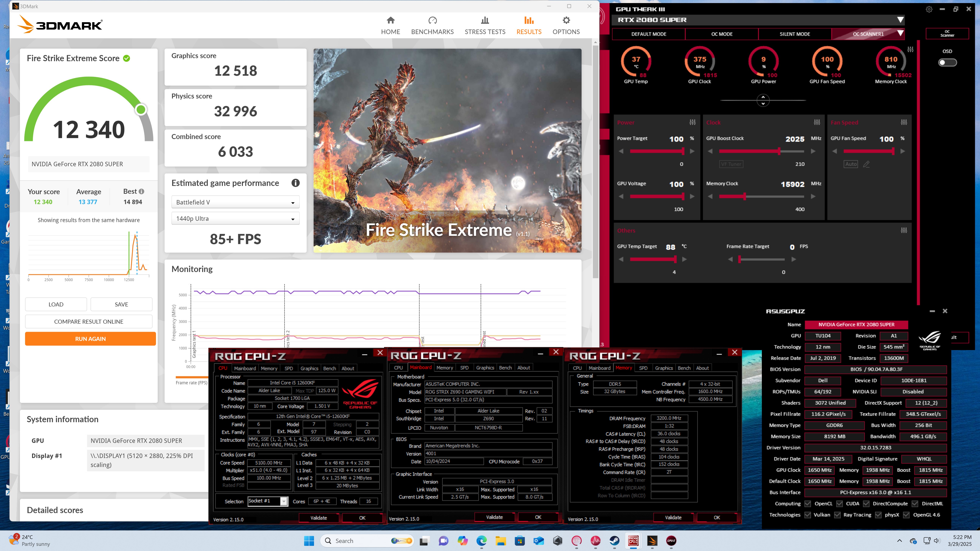Decrease GPU Boost Clock with left arrow

pyautogui.click(x=710, y=151)
